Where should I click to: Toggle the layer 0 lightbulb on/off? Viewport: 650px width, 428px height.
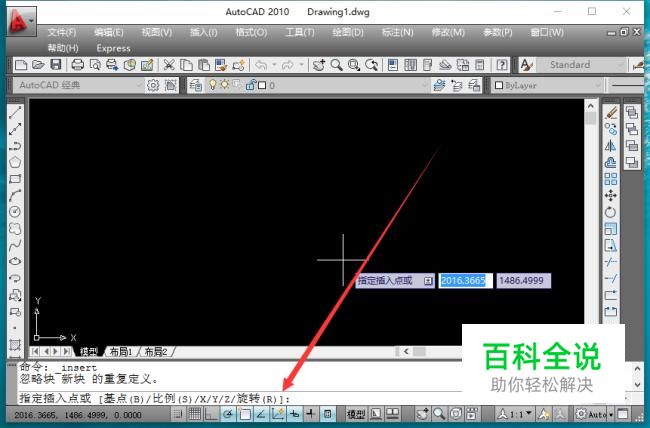[x=213, y=85]
